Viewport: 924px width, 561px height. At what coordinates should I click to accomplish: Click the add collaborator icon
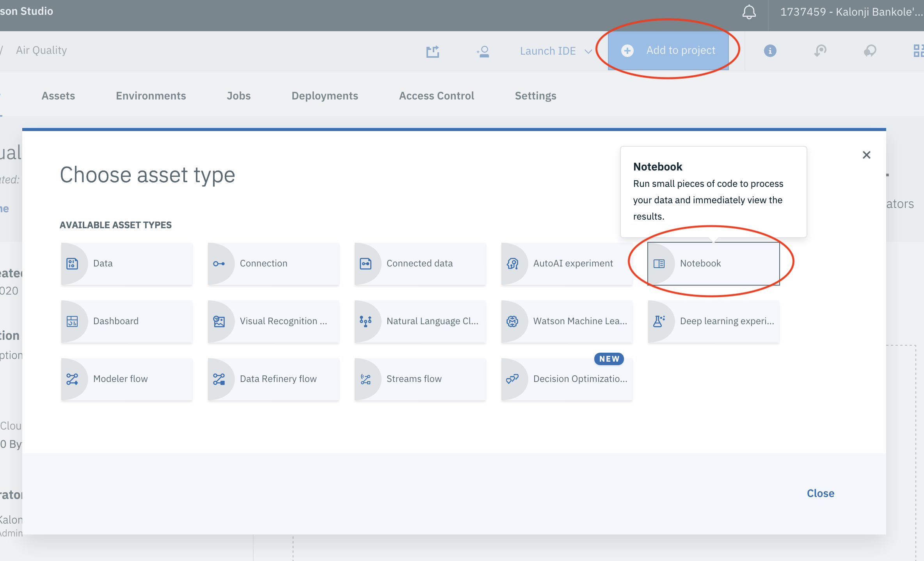(483, 51)
